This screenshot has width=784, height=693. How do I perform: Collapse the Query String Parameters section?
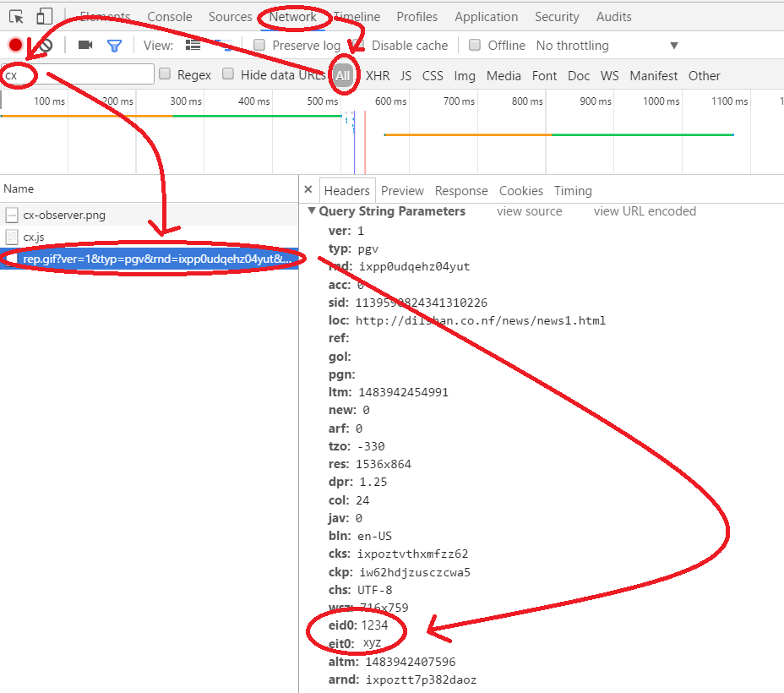pos(311,210)
